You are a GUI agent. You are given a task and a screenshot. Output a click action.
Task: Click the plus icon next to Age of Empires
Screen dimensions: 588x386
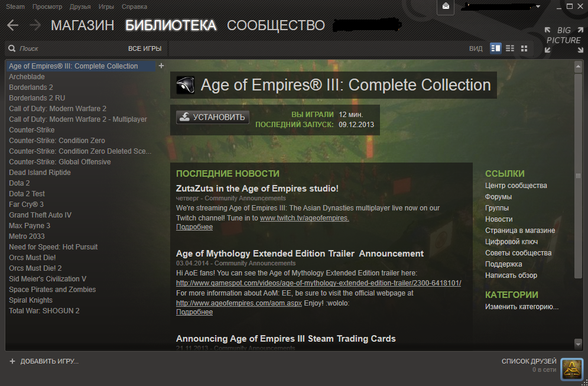161,66
